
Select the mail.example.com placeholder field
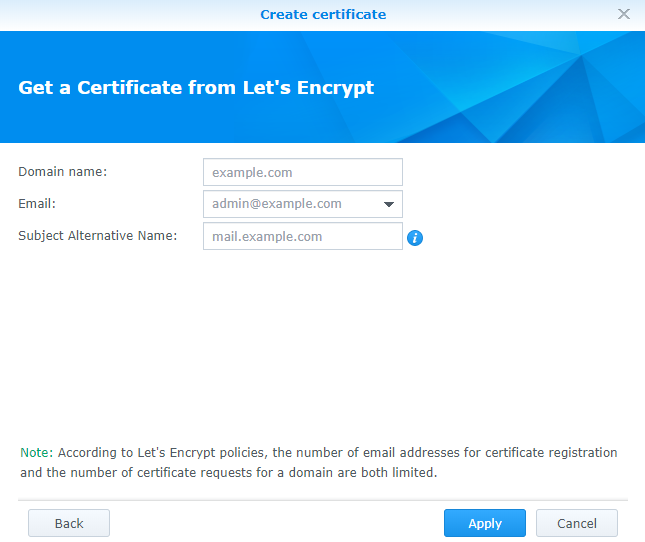point(303,236)
